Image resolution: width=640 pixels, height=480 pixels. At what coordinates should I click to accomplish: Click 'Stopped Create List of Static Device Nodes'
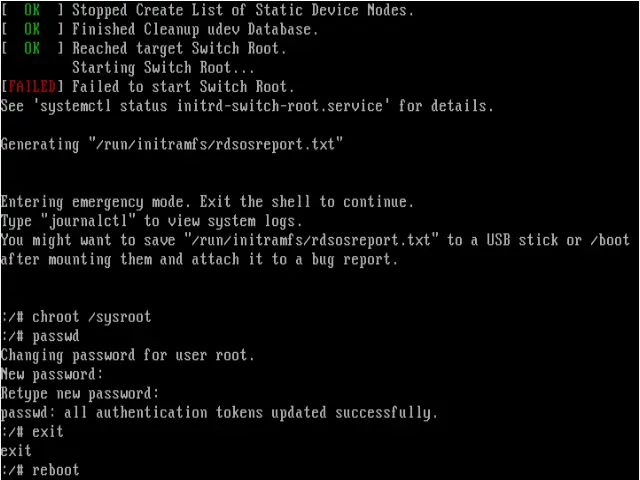point(243,10)
